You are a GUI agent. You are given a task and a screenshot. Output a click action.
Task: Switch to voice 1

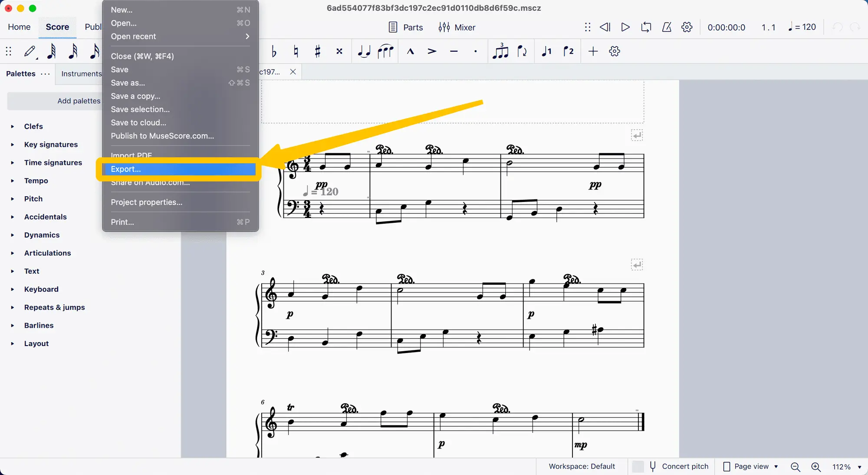[x=546, y=51]
